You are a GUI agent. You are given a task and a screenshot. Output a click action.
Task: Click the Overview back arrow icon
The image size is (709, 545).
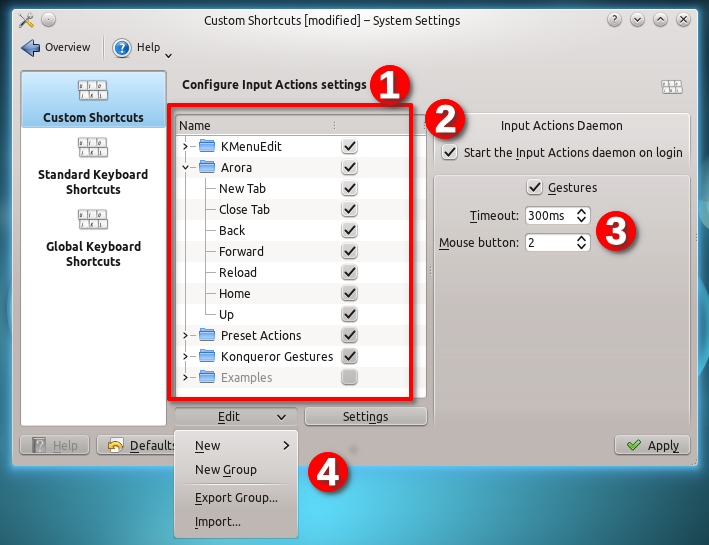point(30,47)
